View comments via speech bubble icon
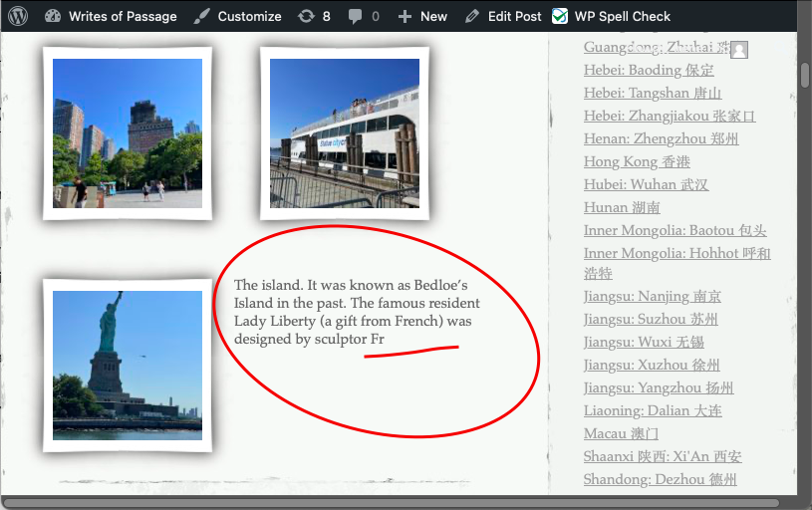812x510 pixels. pyautogui.click(x=364, y=16)
